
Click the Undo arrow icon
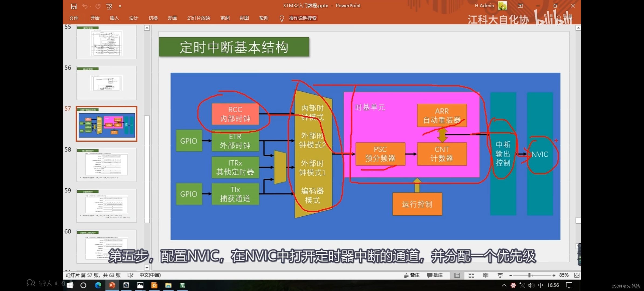tap(85, 6)
